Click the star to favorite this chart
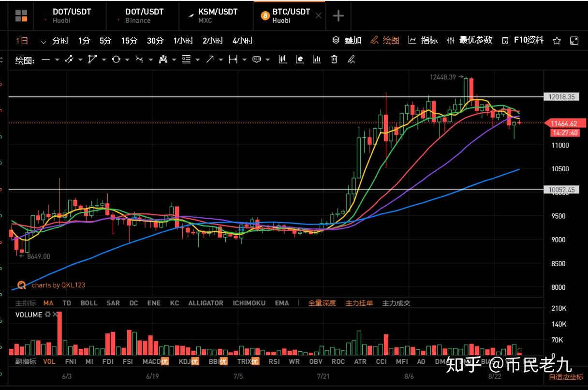 [557, 41]
